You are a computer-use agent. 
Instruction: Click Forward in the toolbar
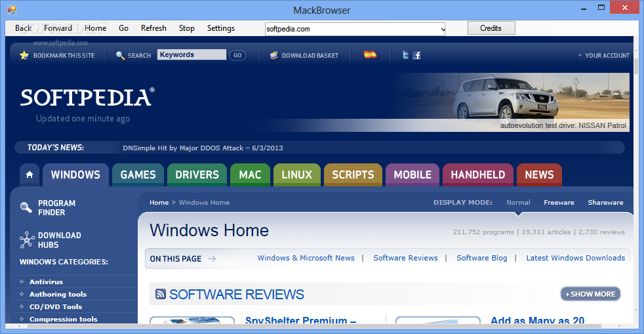(58, 28)
